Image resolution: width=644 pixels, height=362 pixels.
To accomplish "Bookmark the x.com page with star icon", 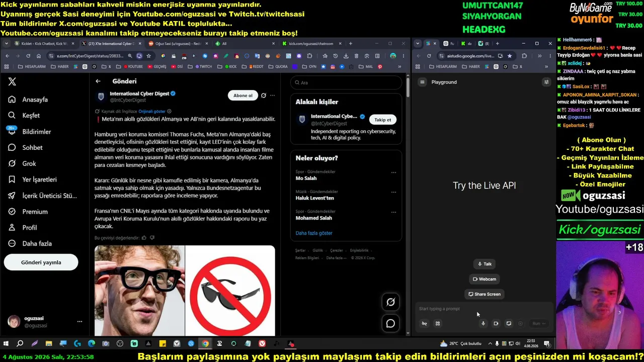I will click(x=149, y=56).
